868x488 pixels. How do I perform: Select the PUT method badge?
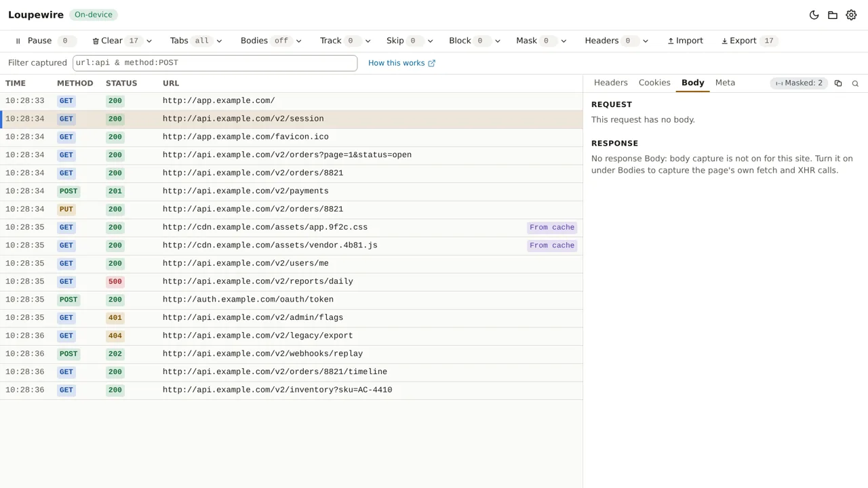(x=66, y=209)
